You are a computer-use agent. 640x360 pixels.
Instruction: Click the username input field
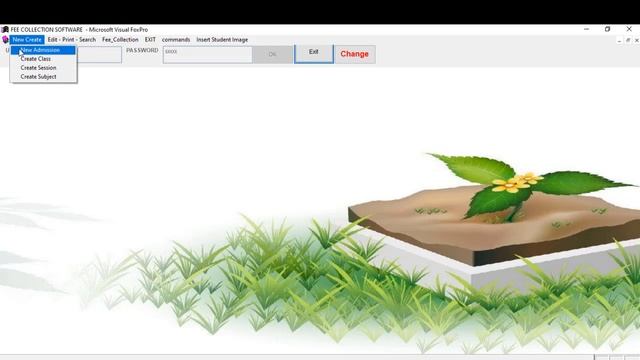[99, 54]
